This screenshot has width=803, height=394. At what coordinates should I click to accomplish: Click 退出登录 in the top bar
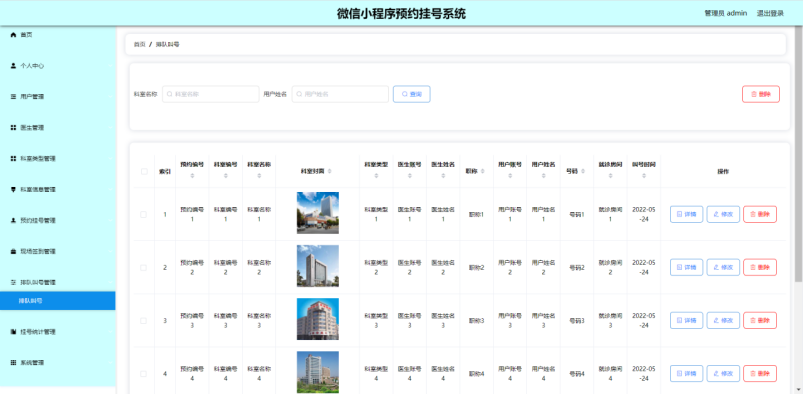coord(770,13)
